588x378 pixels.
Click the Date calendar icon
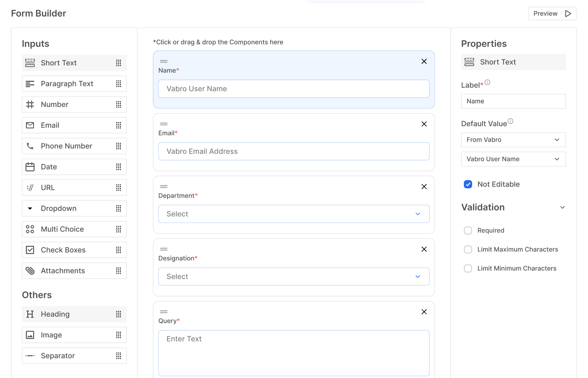point(30,167)
